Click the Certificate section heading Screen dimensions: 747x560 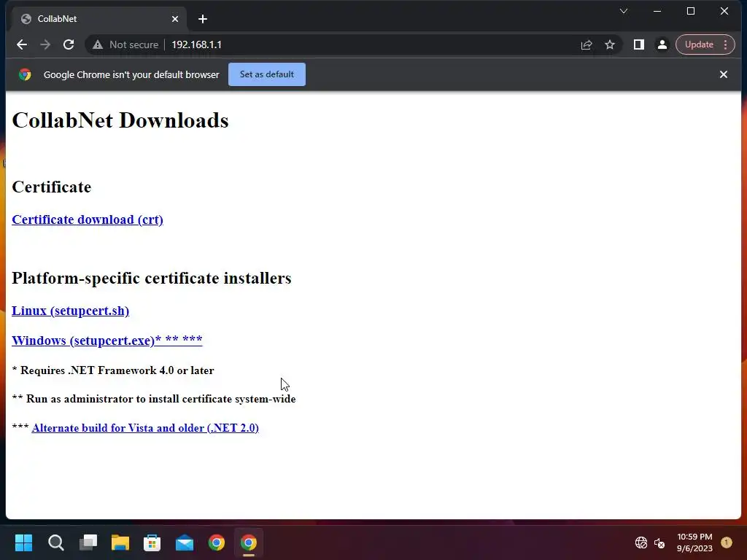[52, 187]
